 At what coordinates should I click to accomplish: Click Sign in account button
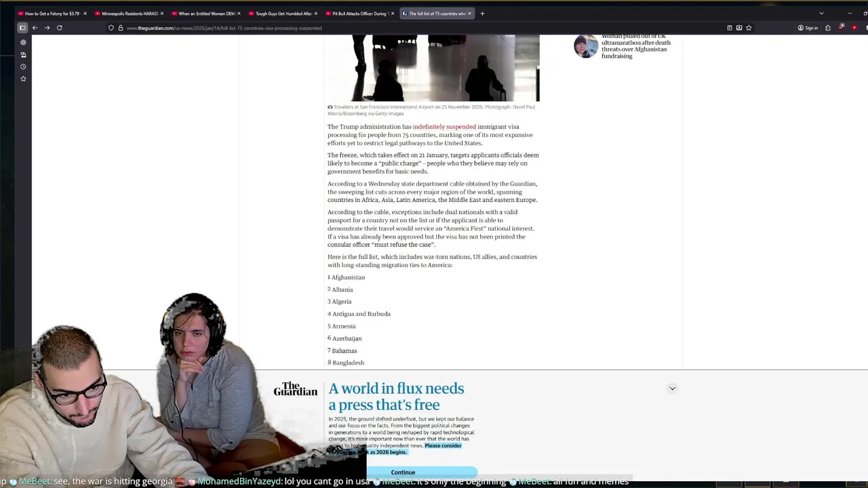tap(808, 28)
